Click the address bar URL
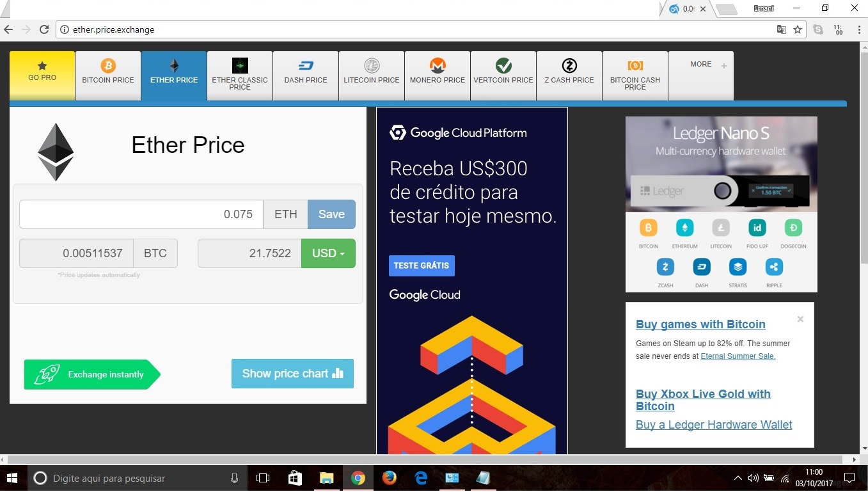This screenshot has width=868, height=492. (113, 29)
